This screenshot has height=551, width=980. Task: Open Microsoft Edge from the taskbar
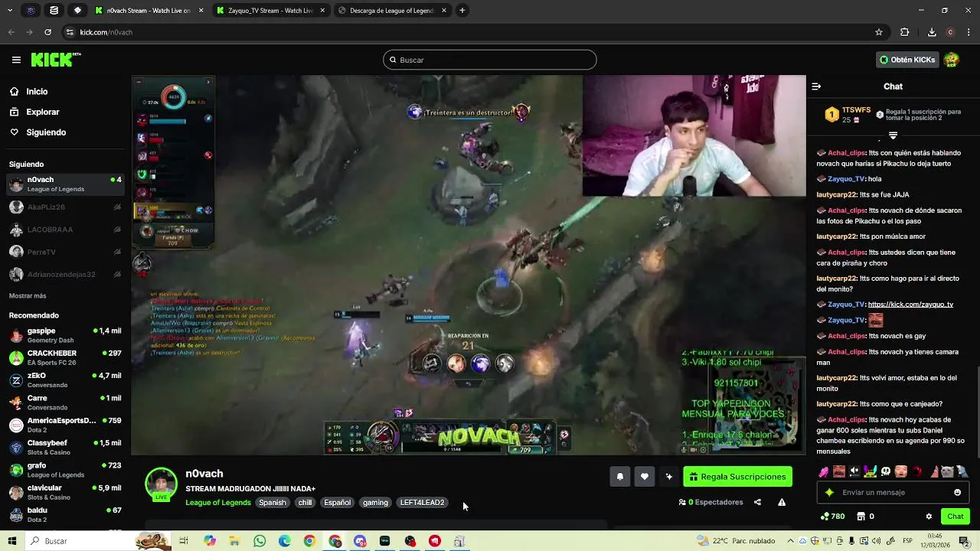[285, 541]
